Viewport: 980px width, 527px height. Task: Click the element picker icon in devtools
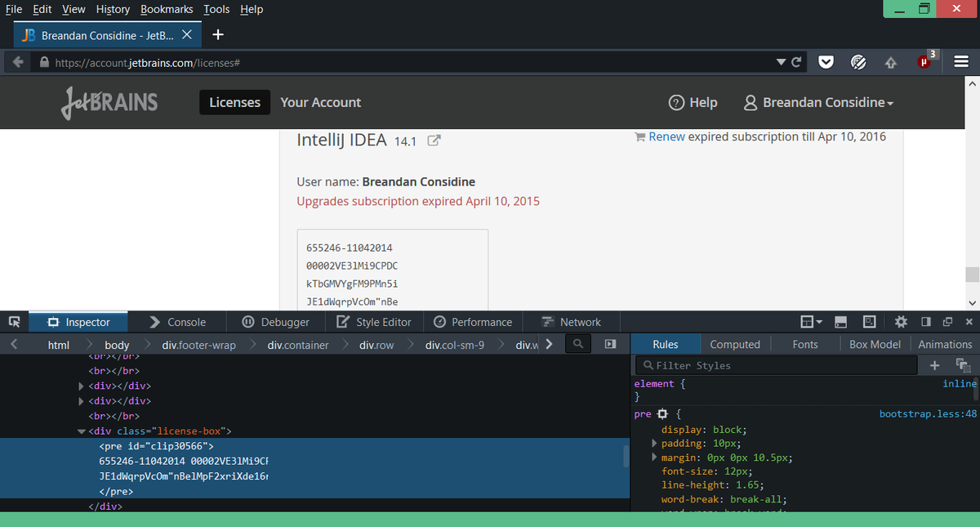click(x=14, y=322)
